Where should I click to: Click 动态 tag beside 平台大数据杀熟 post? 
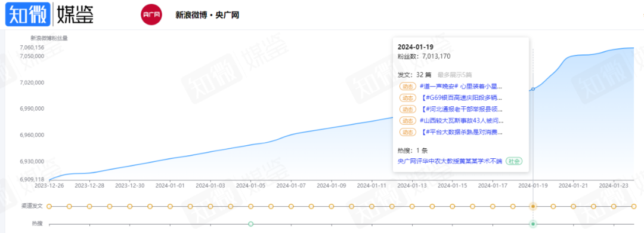point(407,132)
